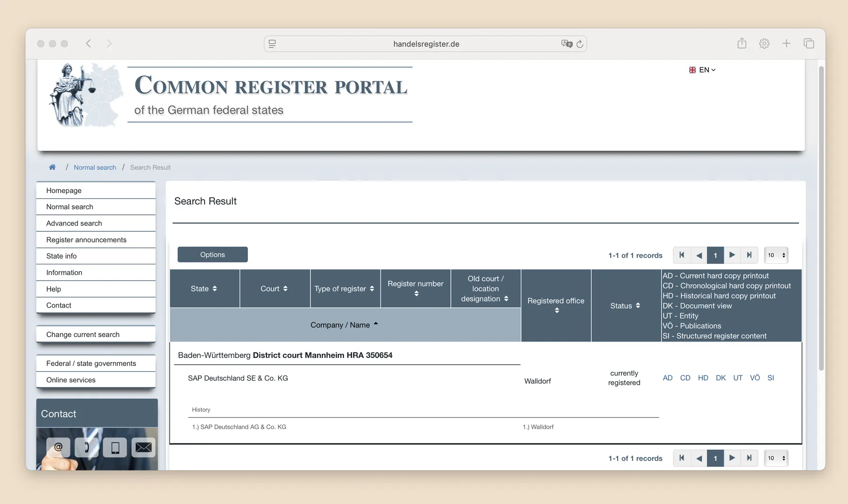Screen dimensions: 848x504
Task: Click the translate page icon
Action: [x=567, y=44]
